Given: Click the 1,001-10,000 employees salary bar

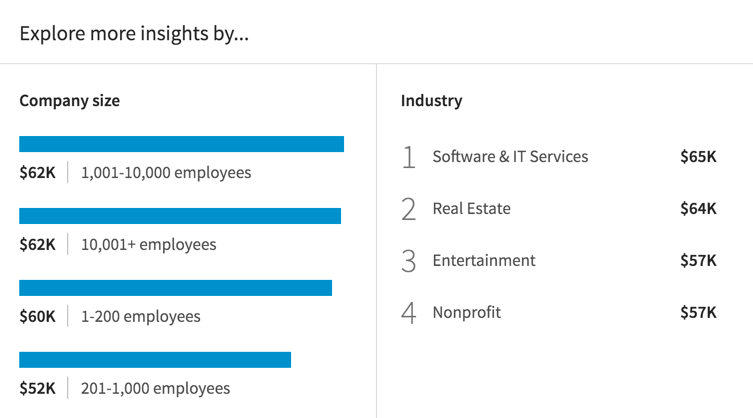Looking at the screenshot, I should (182, 144).
